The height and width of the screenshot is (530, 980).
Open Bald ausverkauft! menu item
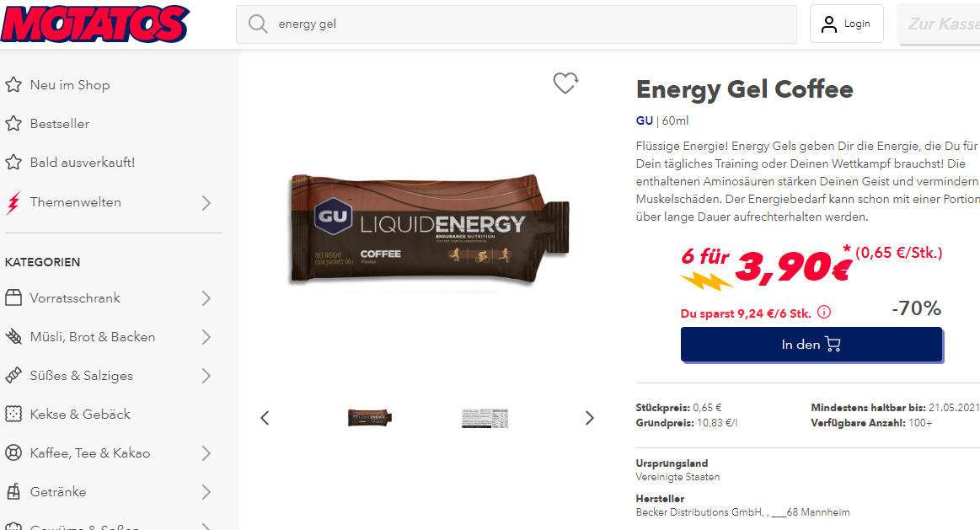coord(70,163)
